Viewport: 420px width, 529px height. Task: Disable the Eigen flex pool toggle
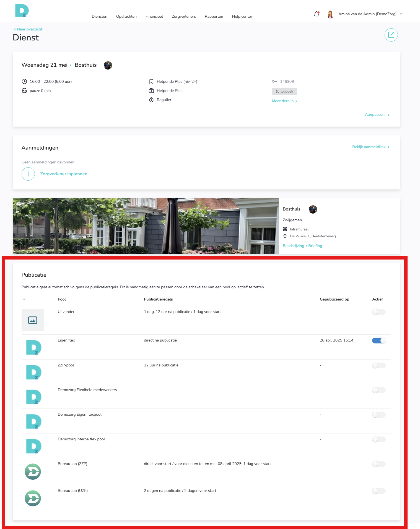pos(379,341)
